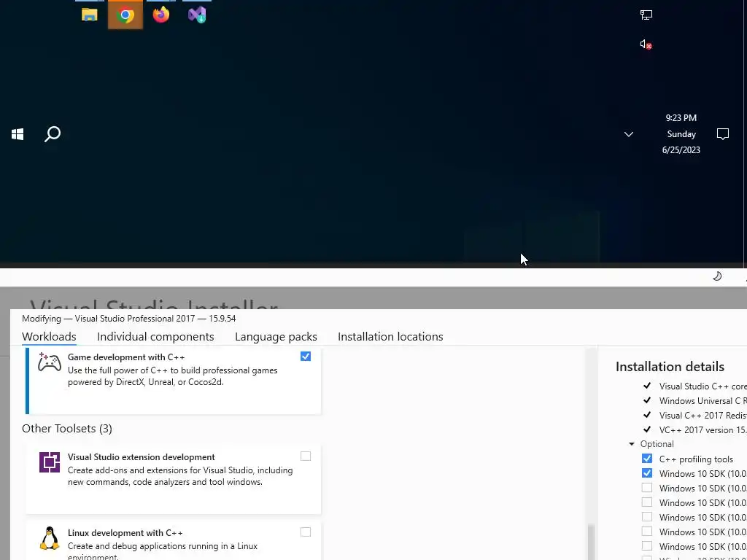
Task: Click the workloads list vertical scrollbar
Action: [x=591, y=542]
